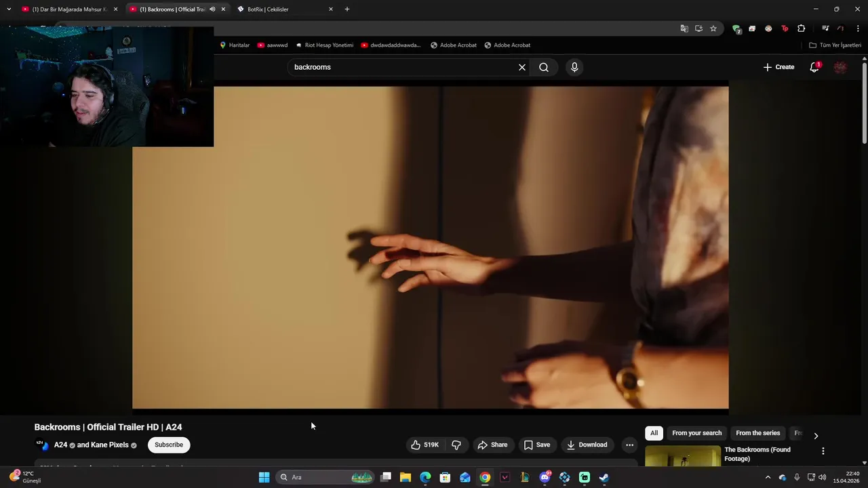Select the From the series chip
Image resolution: width=868 pixels, height=488 pixels.
[x=757, y=433]
